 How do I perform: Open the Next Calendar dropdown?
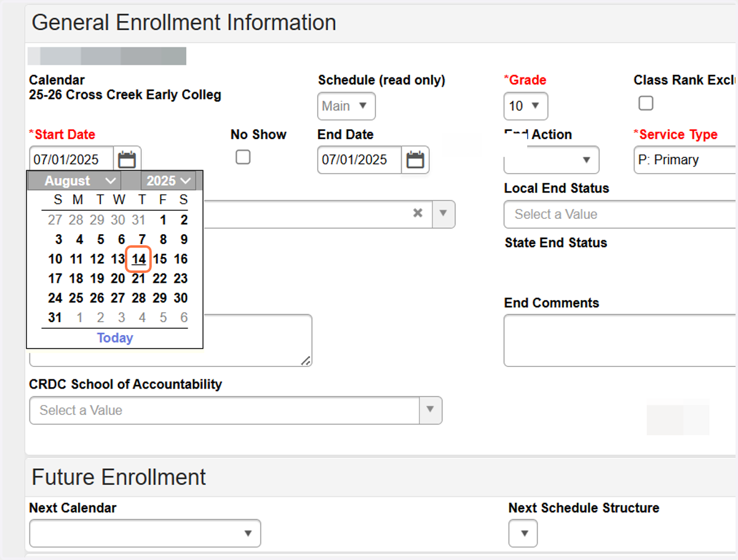[x=145, y=533]
